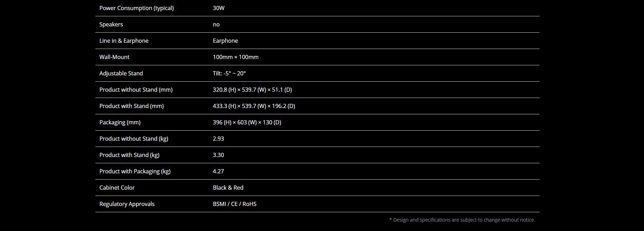Click Product with Packaging (kg) label
644x231 pixels.
pos(135,171)
